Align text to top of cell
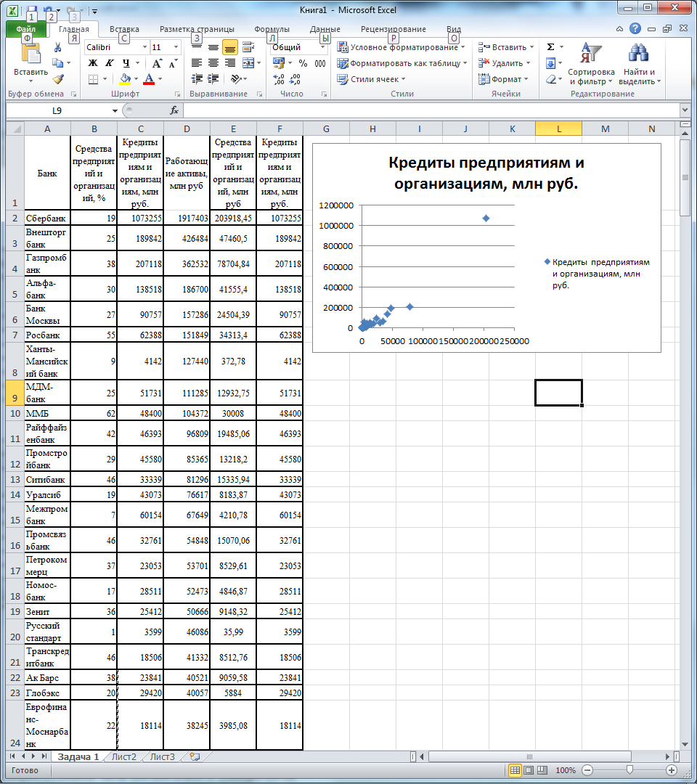Viewport: 697px width, 784px height. (197, 47)
